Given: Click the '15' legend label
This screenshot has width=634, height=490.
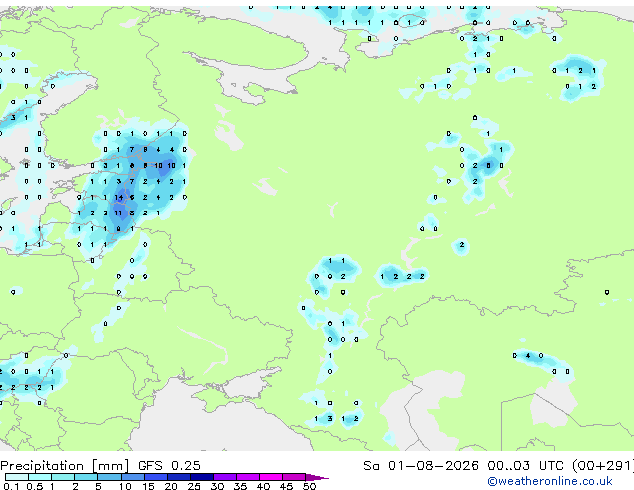Looking at the screenshot, I should point(148,486).
